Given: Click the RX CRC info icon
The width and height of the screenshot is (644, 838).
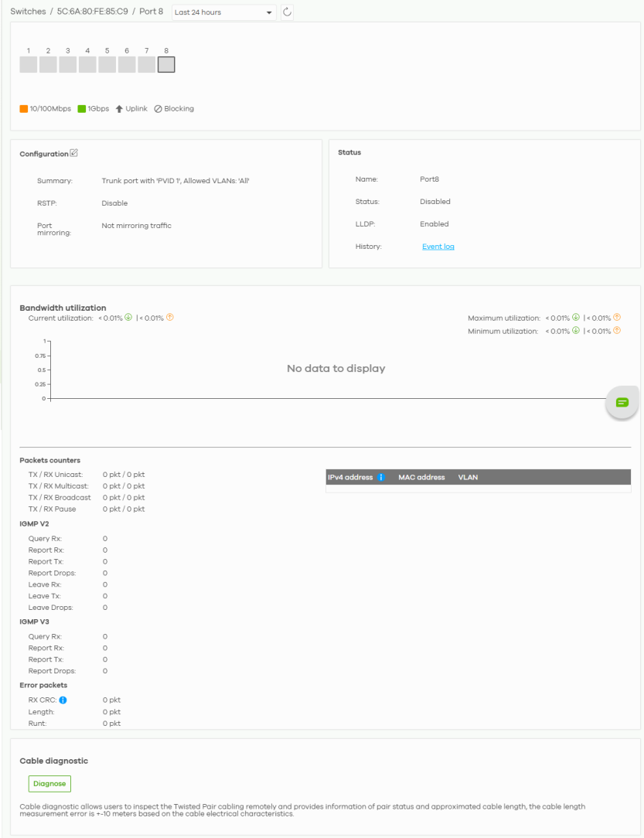Looking at the screenshot, I should pyautogui.click(x=63, y=700).
